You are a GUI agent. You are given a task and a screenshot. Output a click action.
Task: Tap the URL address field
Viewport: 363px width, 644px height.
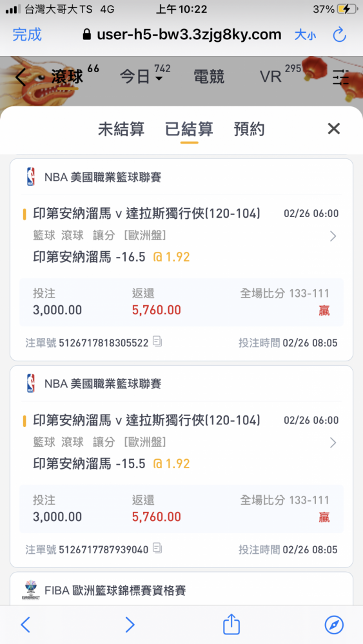182,35
